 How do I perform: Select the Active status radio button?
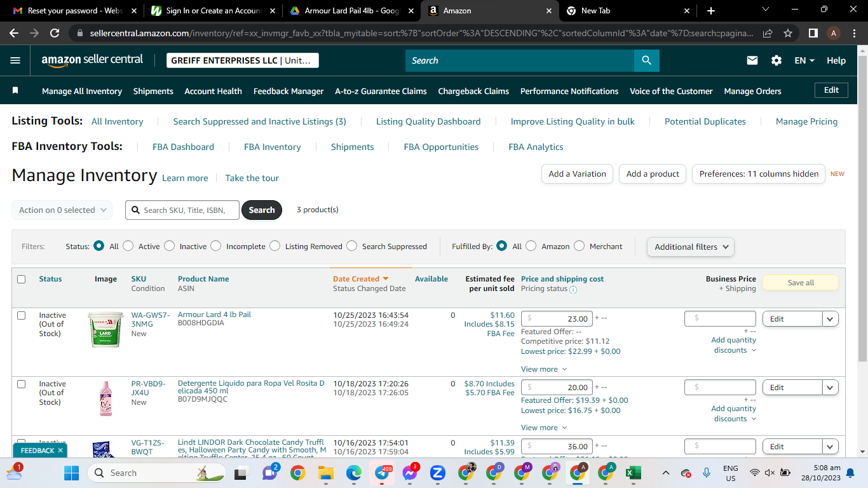[x=128, y=246]
